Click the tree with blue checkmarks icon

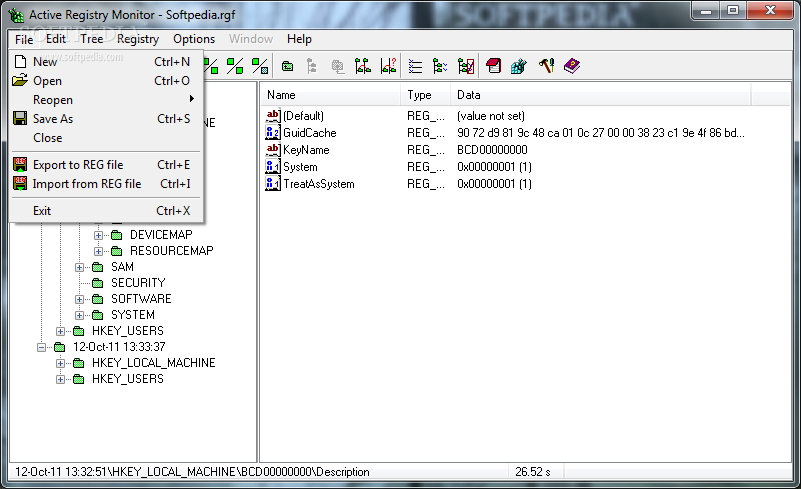point(440,66)
